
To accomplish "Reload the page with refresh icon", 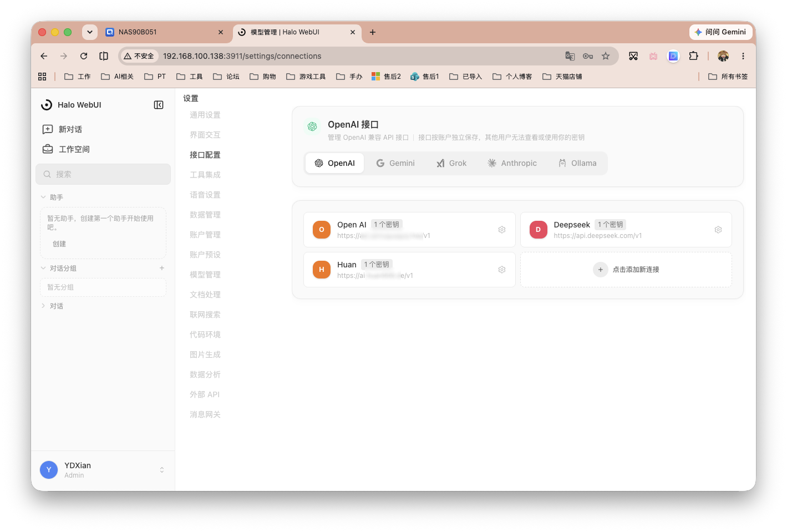I will (84, 56).
